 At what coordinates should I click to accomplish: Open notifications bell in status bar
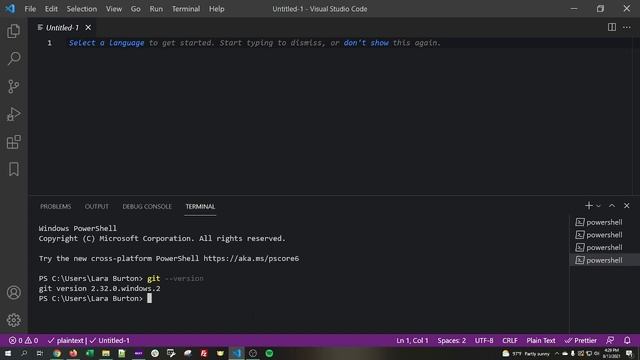point(627,340)
